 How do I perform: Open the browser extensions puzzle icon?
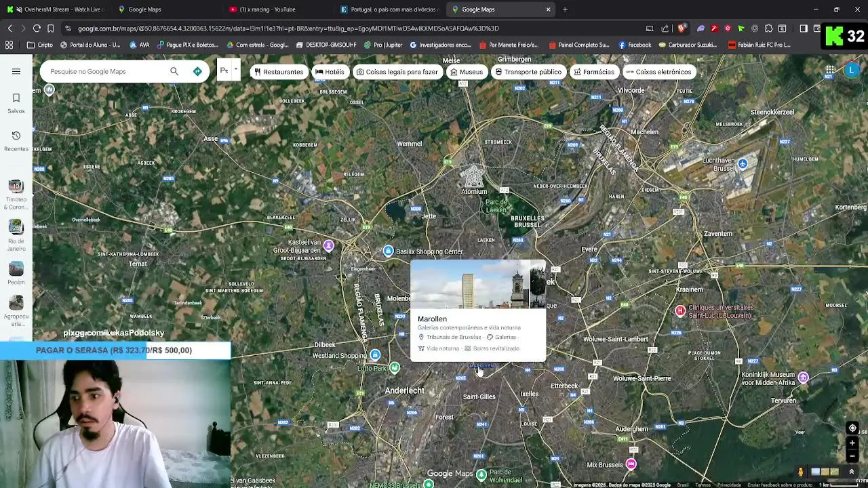tap(768, 28)
